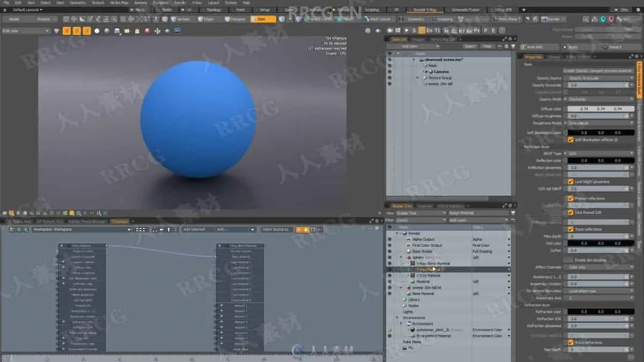The width and height of the screenshot is (644, 362).
Task: Click the Symmetry toolbar button
Action: coord(413,19)
